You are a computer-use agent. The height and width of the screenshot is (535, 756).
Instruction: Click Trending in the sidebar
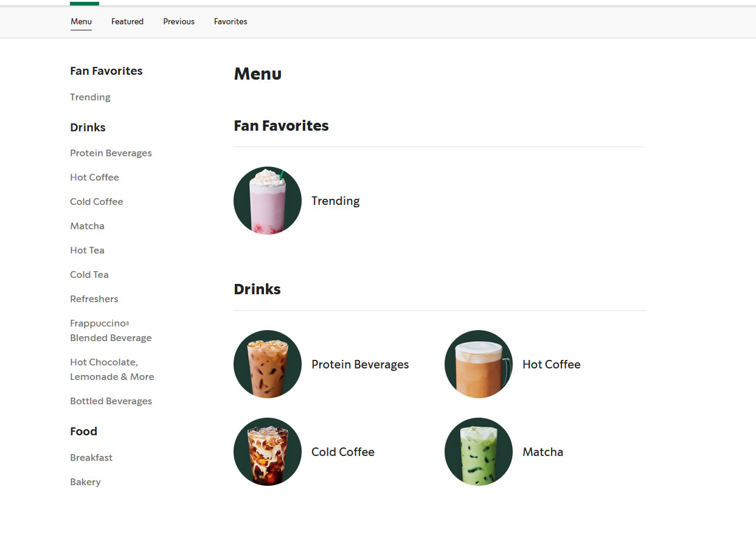(x=90, y=97)
